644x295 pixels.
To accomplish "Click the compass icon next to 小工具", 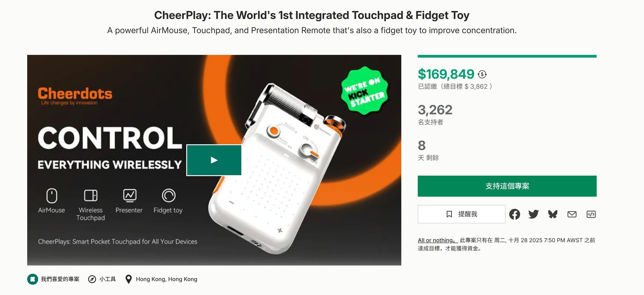I will [x=92, y=279].
